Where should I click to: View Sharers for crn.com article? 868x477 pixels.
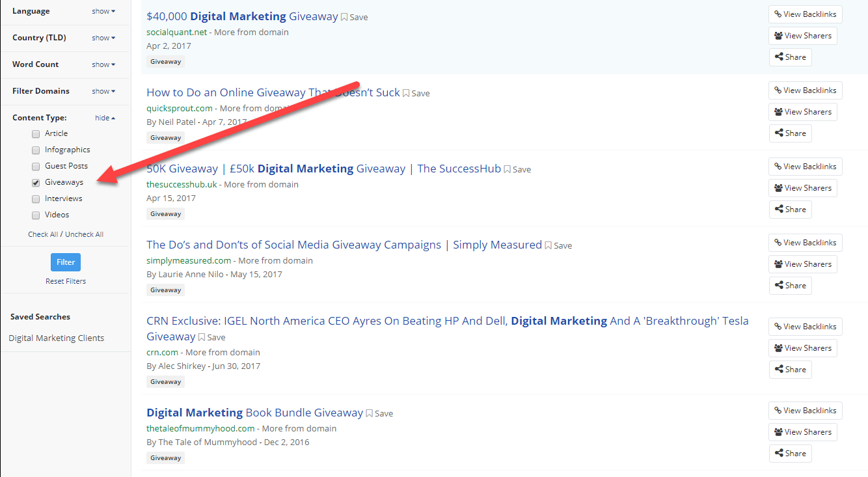coord(803,348)
